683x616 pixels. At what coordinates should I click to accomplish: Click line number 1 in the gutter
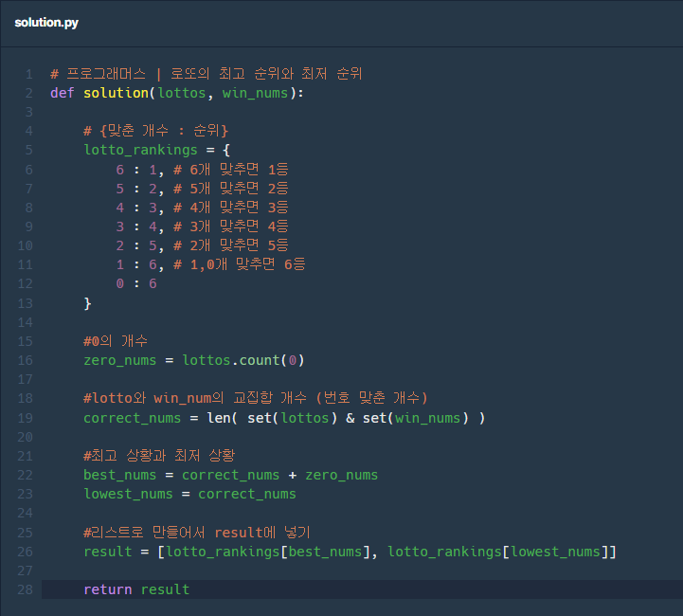[x=28, y=74]
